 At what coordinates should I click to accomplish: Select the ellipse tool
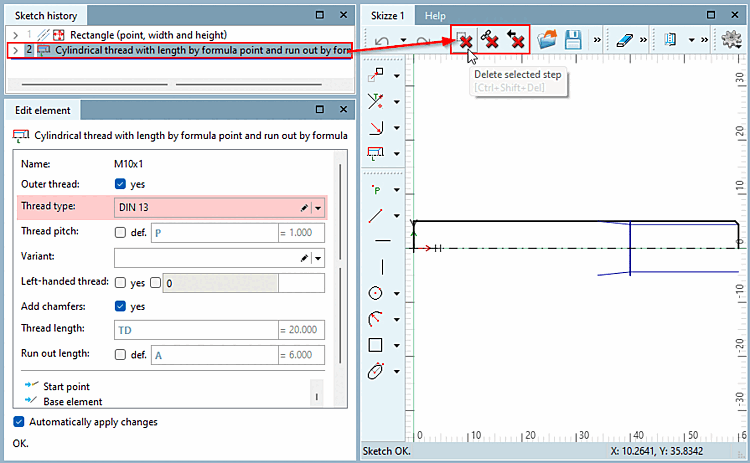coord(376,371)
